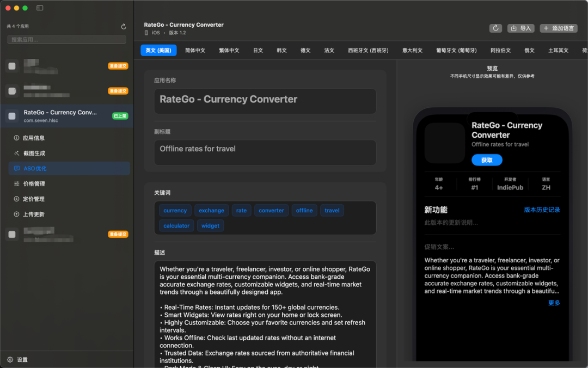Image resolution: width=588 pixels, height=368 pixels.
Task: Select the RateGo - Currency Conv... app row
Action: click(x=67, y=116)
